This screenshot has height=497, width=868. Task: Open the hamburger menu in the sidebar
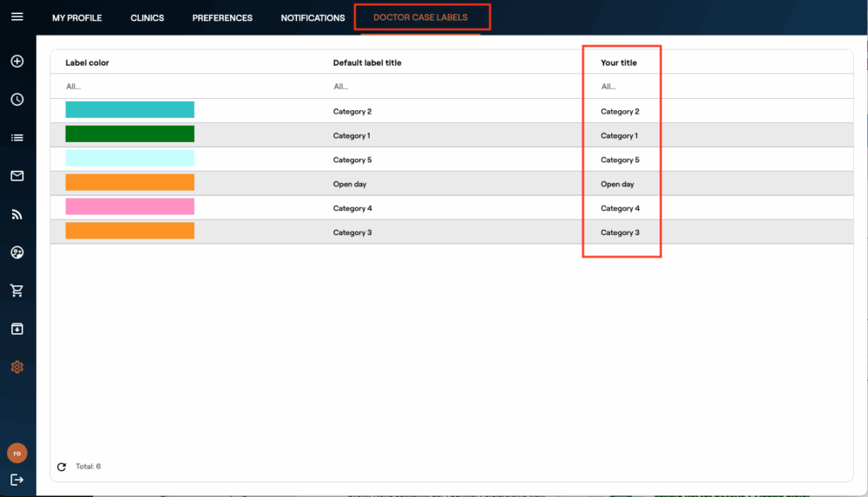coord(17,17)
